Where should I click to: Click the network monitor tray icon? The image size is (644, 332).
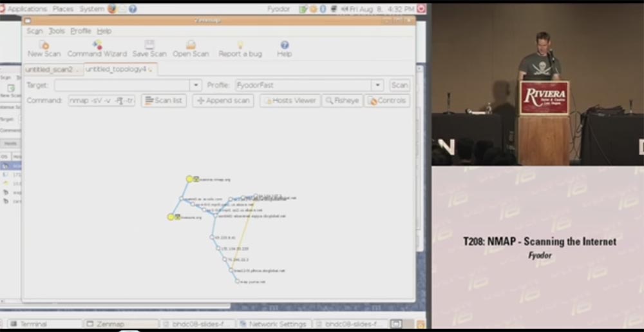[x=334, y=8]
